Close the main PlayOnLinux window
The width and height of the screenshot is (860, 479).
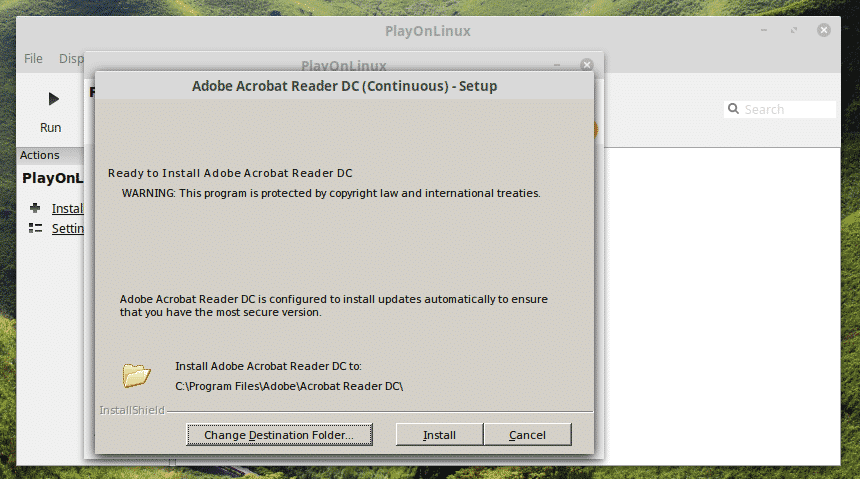click(823, 31)
